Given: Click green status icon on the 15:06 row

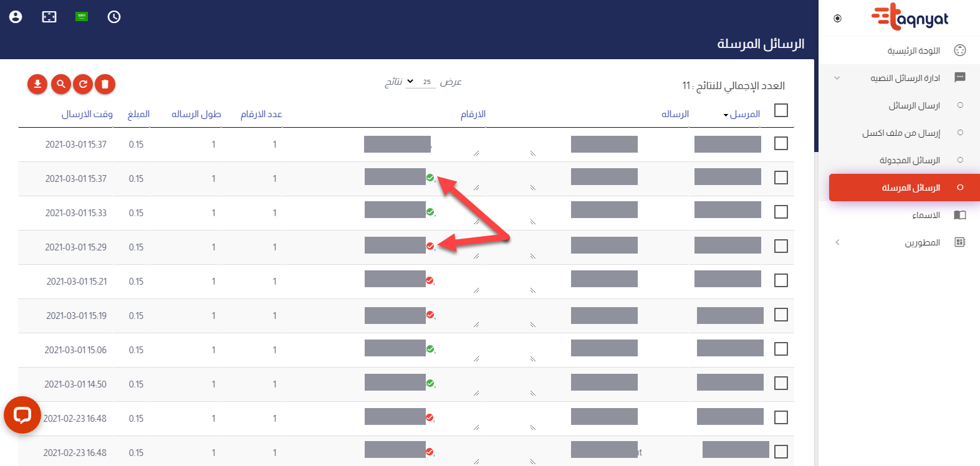Looking at the screenshot, I should [x=430, y=349].
